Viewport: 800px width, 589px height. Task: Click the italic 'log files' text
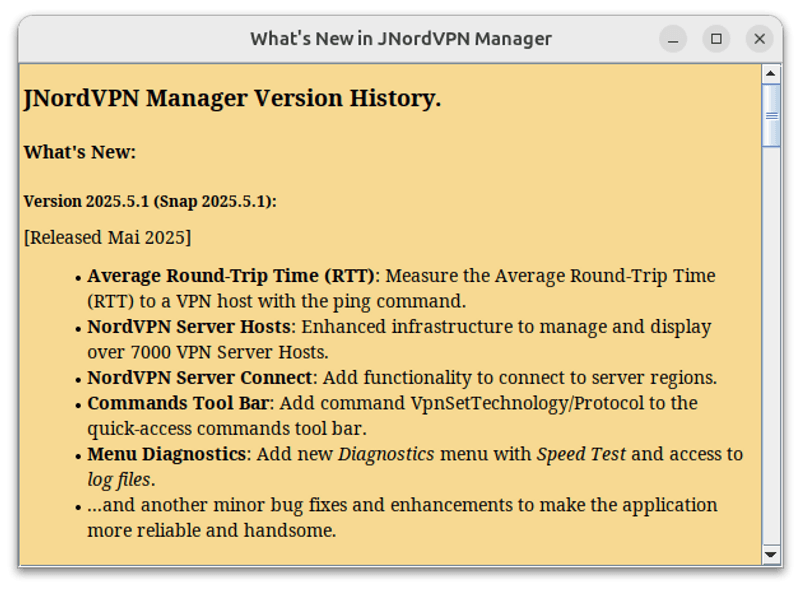pyautogui.click(x=119, y=480)
